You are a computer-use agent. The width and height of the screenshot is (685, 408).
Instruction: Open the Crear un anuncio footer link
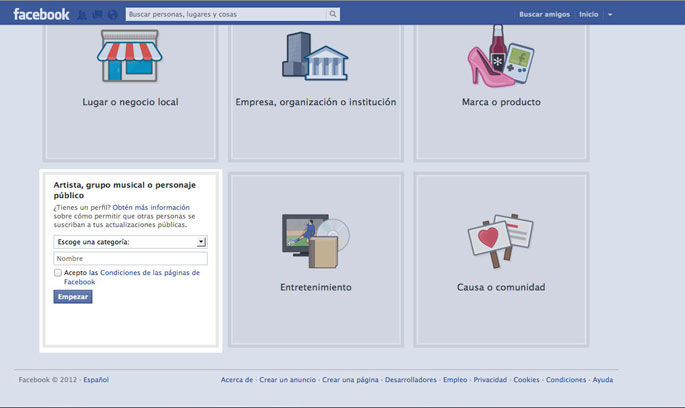tap(287, 380)
